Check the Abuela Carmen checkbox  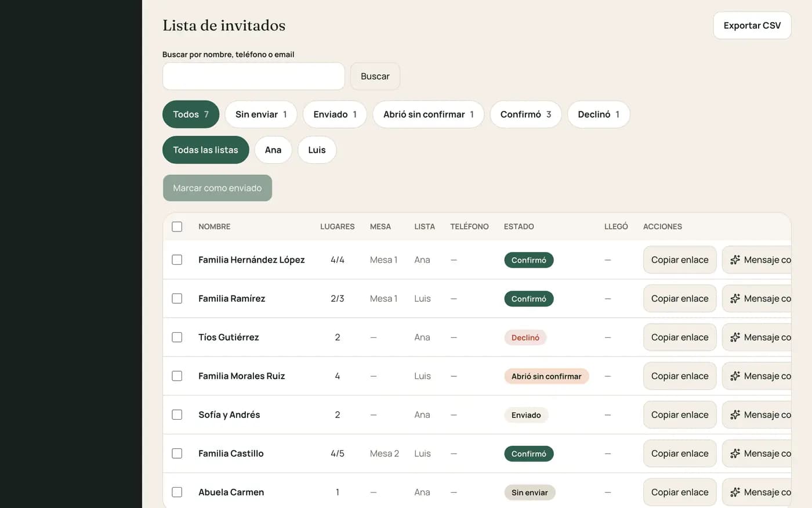(177, 492)
